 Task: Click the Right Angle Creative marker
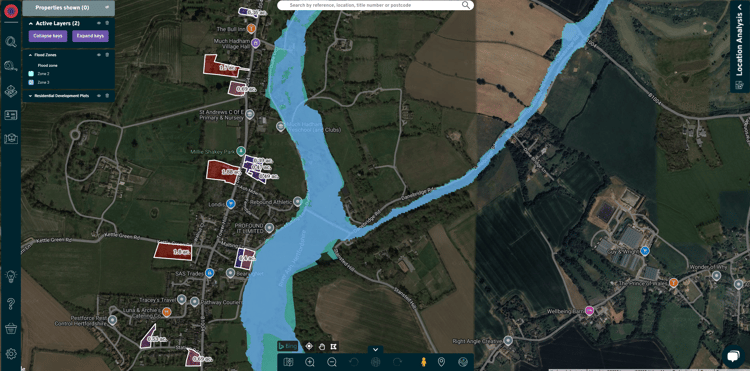tap(508, 340)
